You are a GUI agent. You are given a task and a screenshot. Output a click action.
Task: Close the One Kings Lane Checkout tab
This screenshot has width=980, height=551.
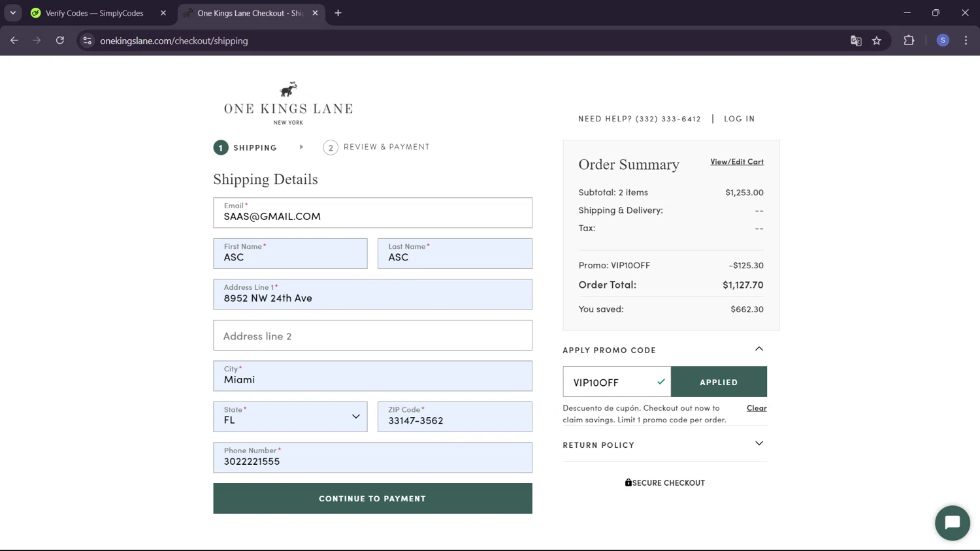pos(315,13)
